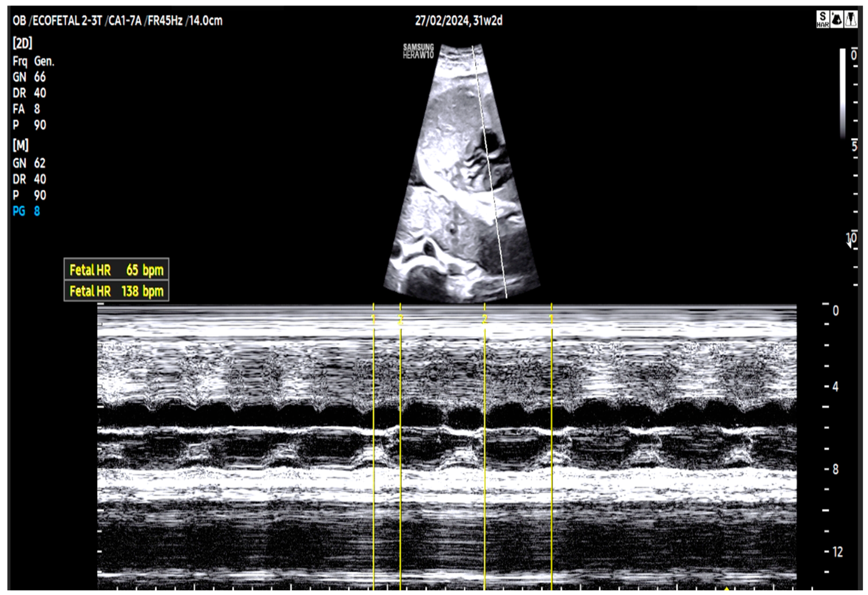
Task: Select the leftmost caliper line labeled 1
Action: tap(373, 448)
